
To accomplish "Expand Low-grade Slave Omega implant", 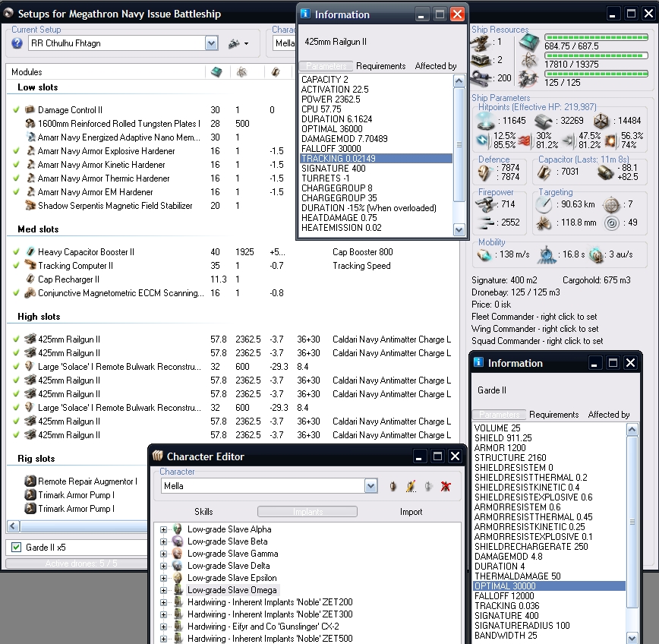I will pos(163,590).
